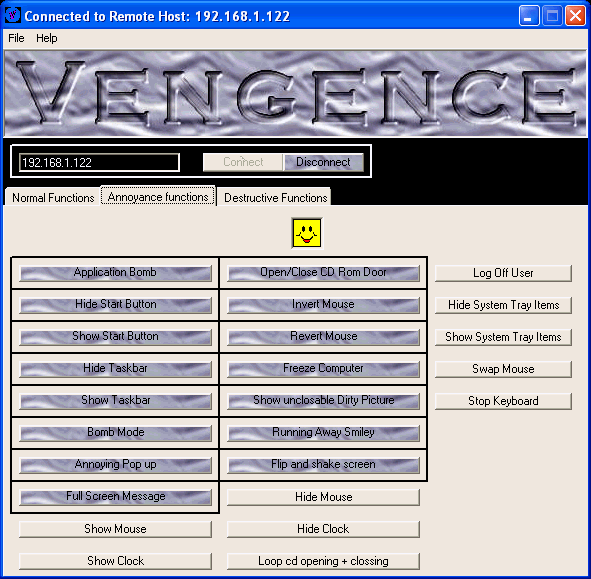This screenshot has width=591, height=579.
Task: Click the Revert Mouse button
Action: tap(323, 337)
